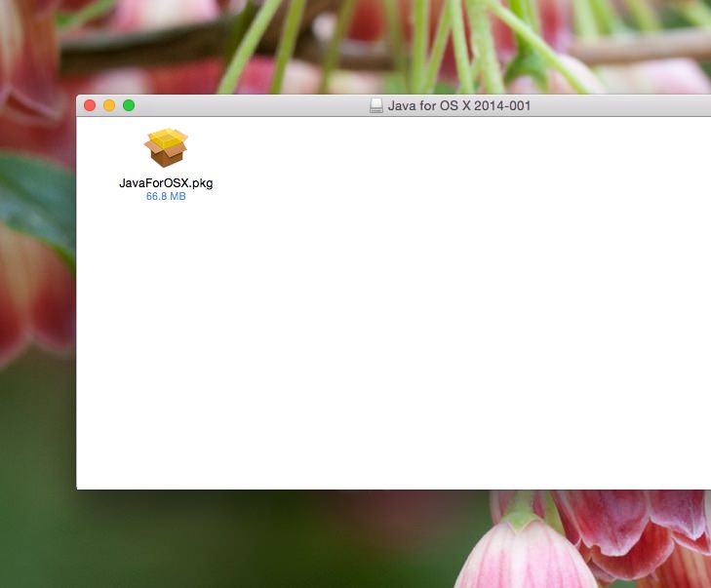
Task: Click the disk proxy icon in title bar
Action: [x=375, y=105]
